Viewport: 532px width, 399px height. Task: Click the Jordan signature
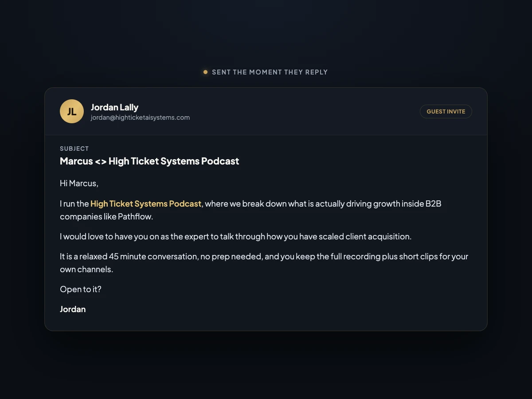tap(73, 309)
